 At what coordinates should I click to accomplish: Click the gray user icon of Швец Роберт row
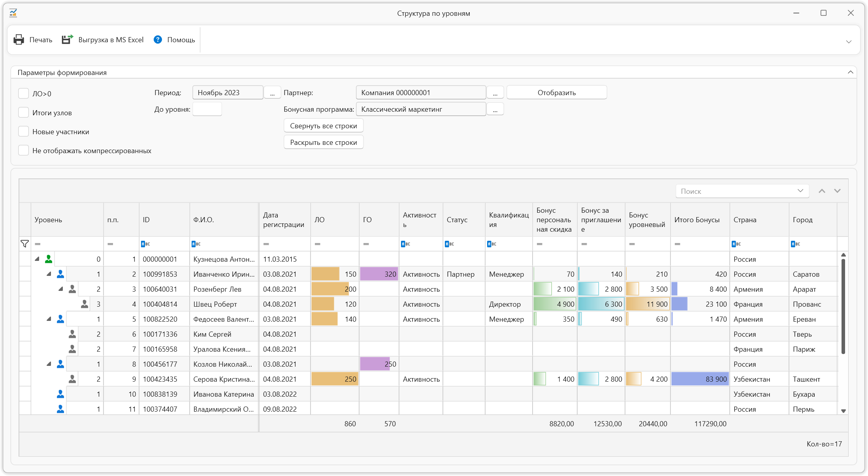point(85,304)
